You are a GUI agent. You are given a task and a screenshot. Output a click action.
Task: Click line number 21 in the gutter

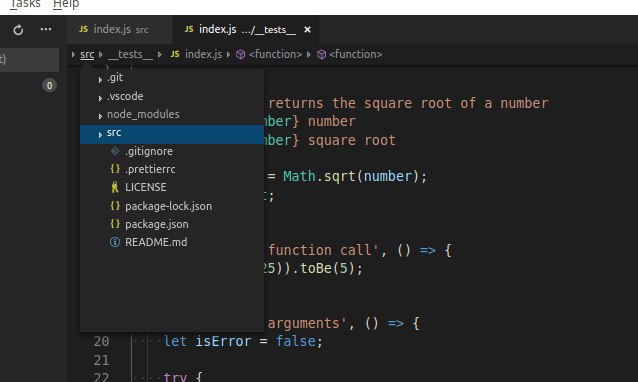101,360
